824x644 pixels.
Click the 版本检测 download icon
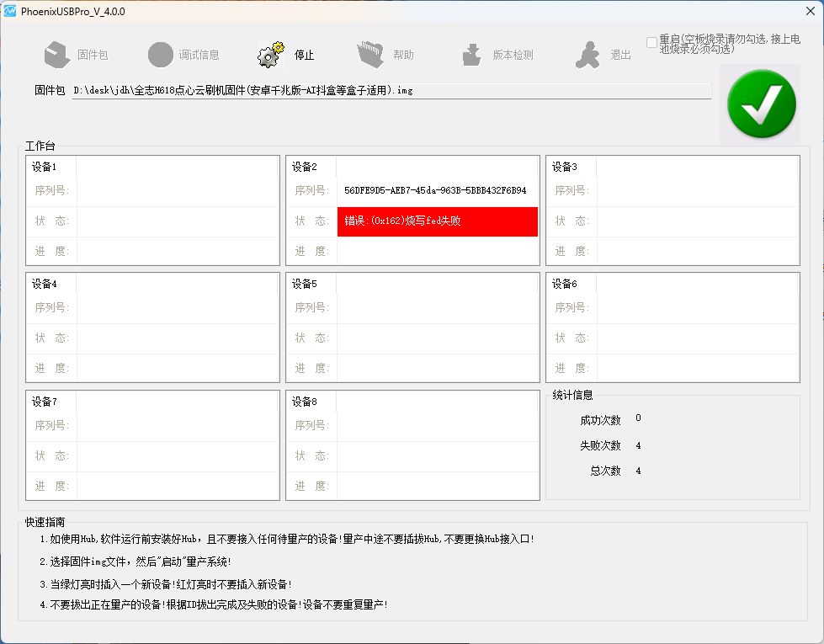click(x=471, y=55)
